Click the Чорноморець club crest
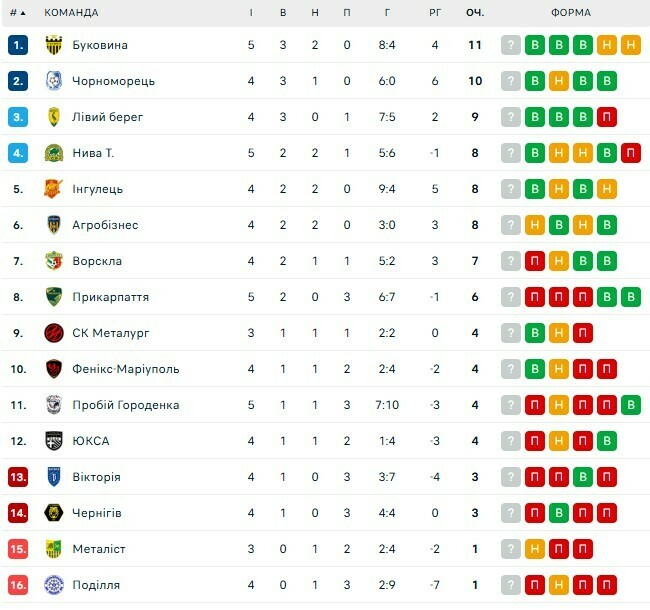 tap(54, 81)
